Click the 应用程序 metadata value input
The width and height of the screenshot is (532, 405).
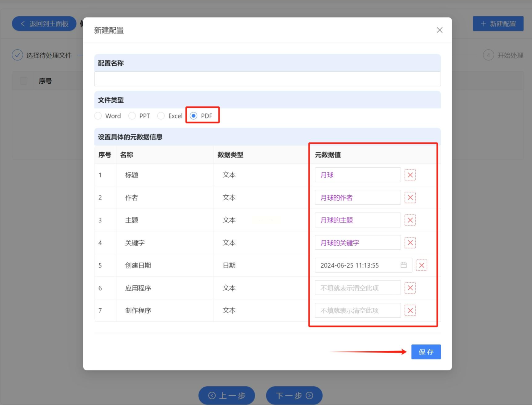click(x=357, y=288)
